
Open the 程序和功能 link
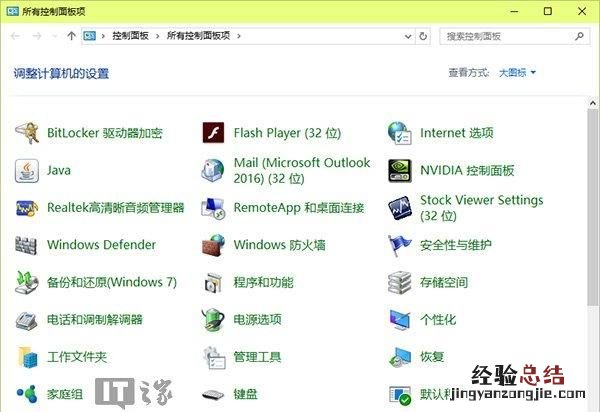click(263, 283)
